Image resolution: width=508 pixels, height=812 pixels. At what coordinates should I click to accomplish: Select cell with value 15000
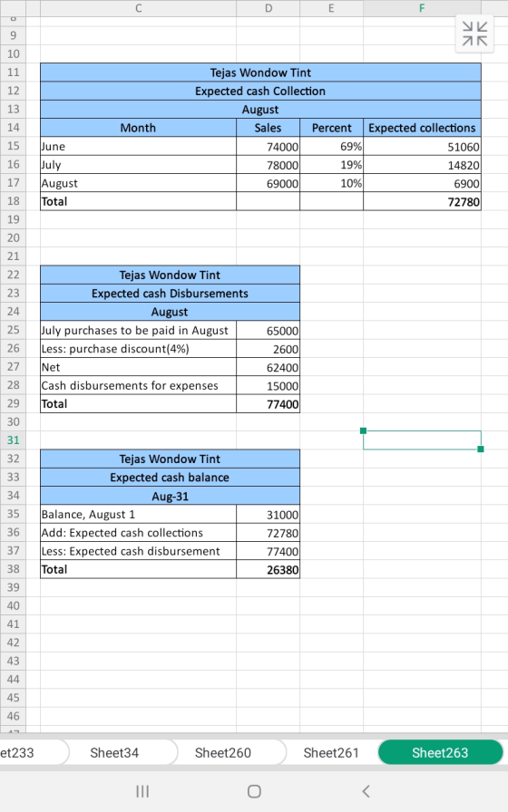[x=268, y=385]
